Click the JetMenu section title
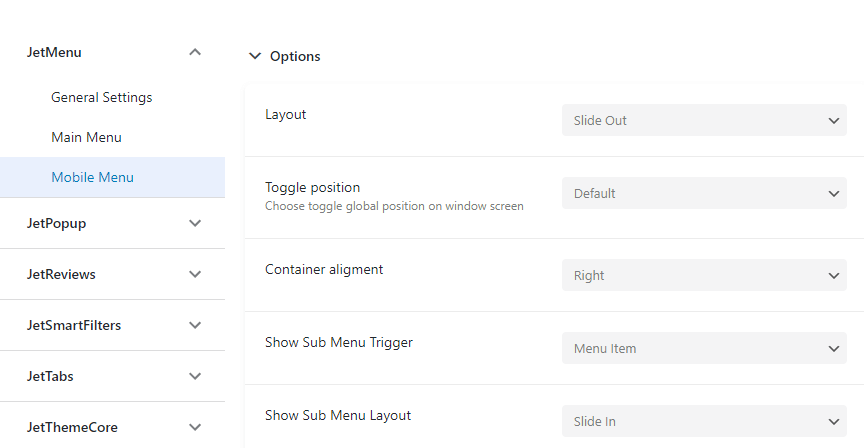The image size is (864, 448). [54, 52]
